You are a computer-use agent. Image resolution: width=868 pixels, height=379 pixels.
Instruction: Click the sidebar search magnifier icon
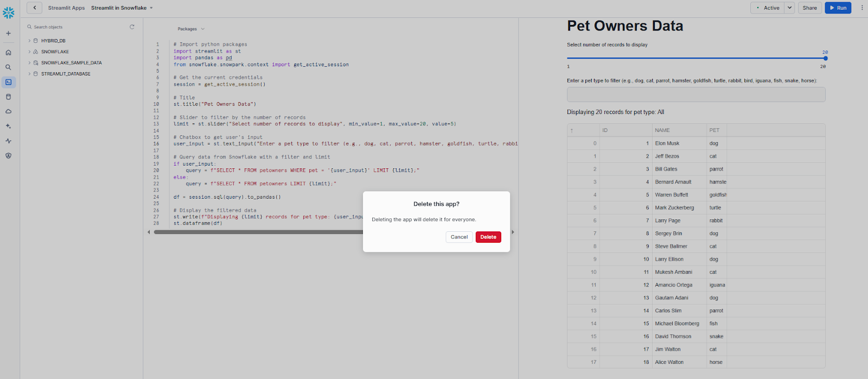[x=8, y=67]
